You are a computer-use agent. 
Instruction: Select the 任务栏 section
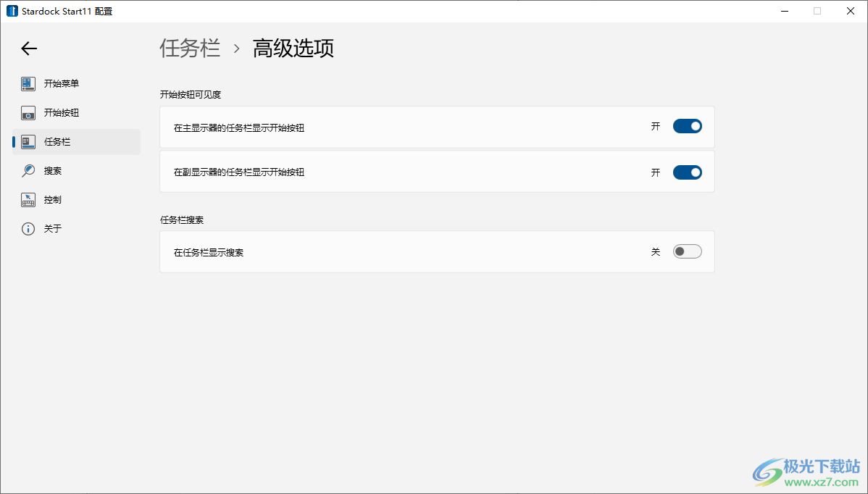[76, 142]
